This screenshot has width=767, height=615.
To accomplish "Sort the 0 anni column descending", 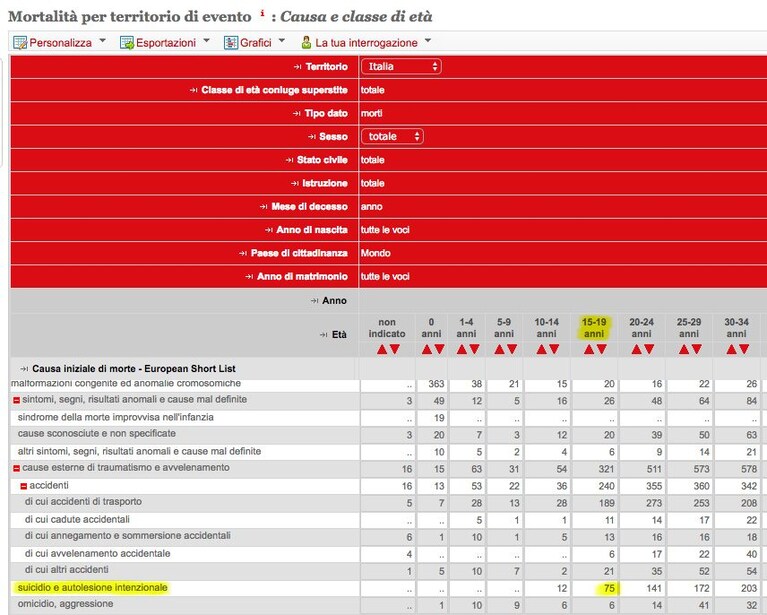I will pyautogui.click(x=439, y=349).
